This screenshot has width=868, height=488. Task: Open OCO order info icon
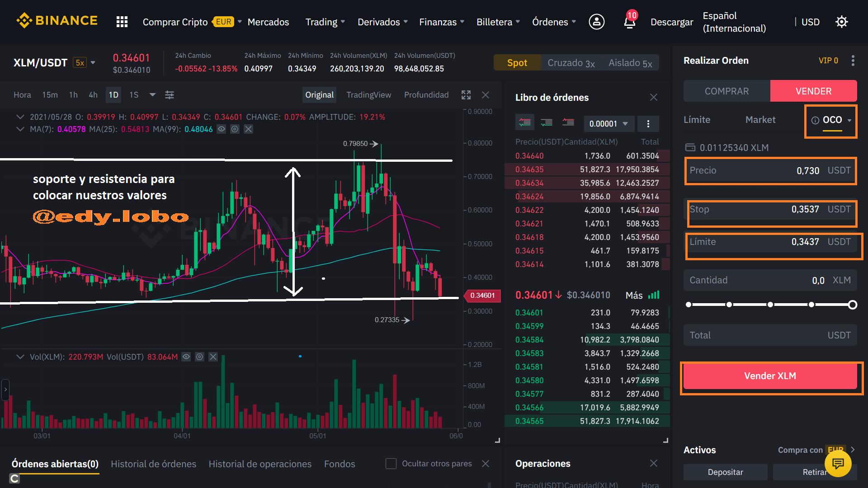coord(815,120)
